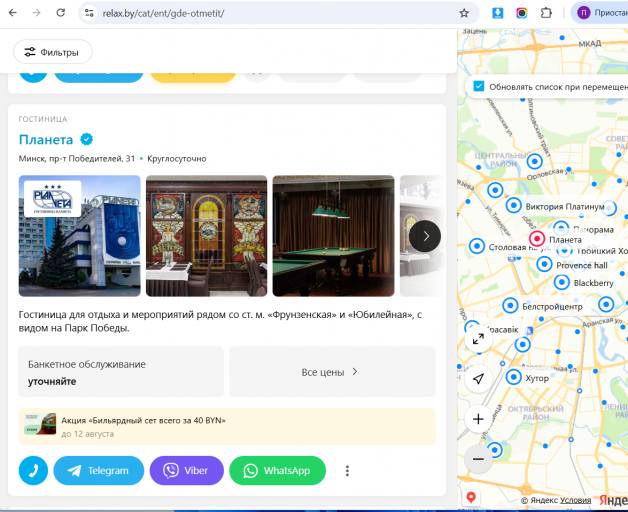This screenshot has height=512, width=628.
Task: Click the browser forward arrow
Action: point(36,13)
